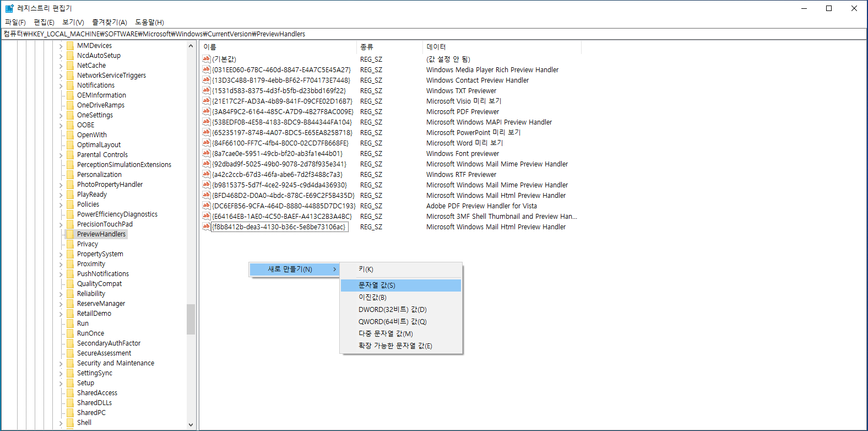Select the Personalization tree item
This screenshot has width=868, height=431.
tap(99, 175)
